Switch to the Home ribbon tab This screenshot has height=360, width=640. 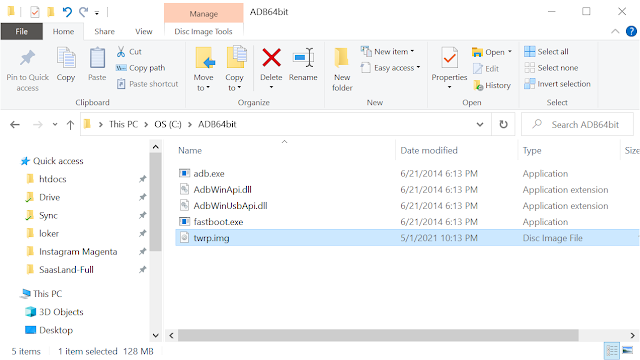coord(63,31)
